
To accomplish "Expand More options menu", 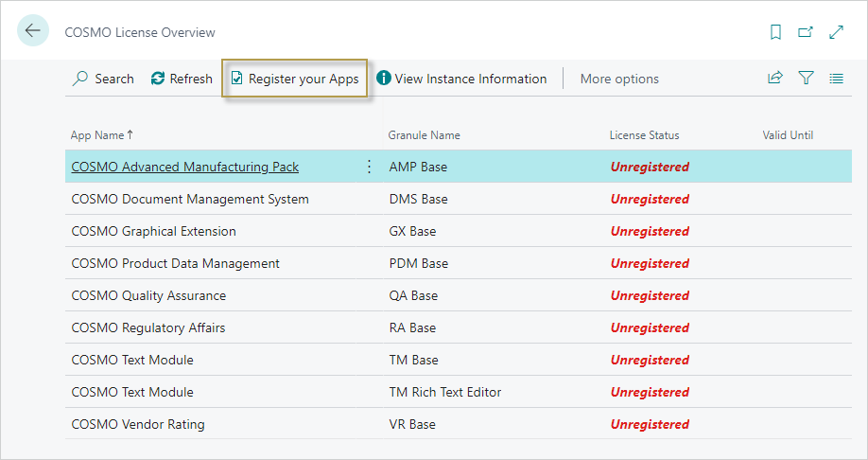I will coord(619,79).
